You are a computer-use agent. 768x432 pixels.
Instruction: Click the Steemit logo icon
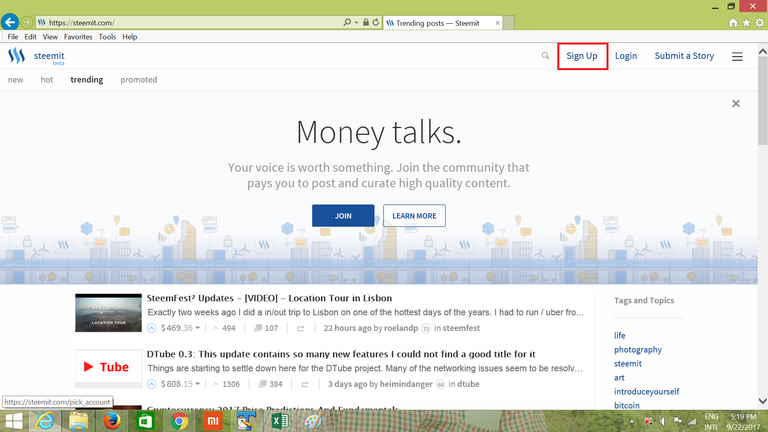(17, 56)
